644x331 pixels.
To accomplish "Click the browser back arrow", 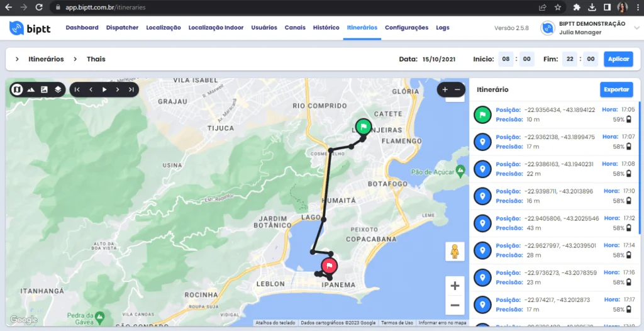I will pyautogui.click(x=8, y=7).
